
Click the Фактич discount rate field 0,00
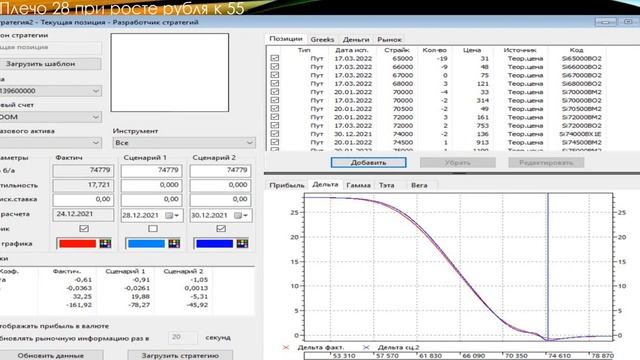(x=83, y=199)
